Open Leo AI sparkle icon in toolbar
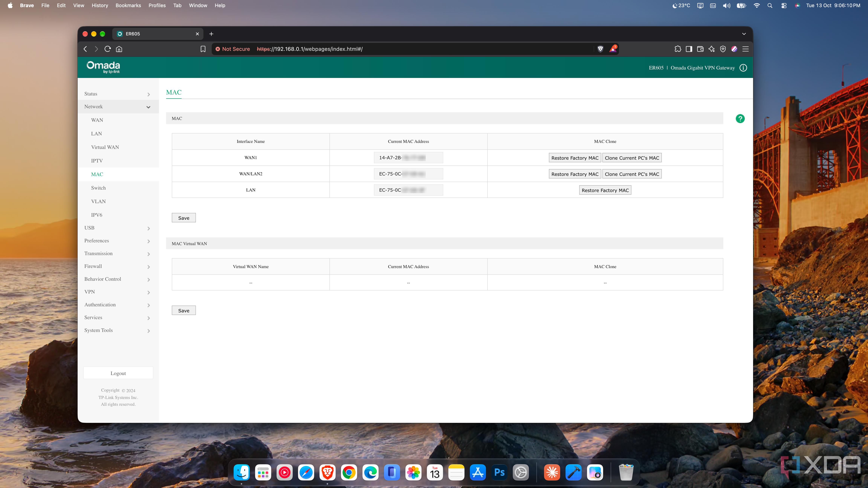 [712, 49]
